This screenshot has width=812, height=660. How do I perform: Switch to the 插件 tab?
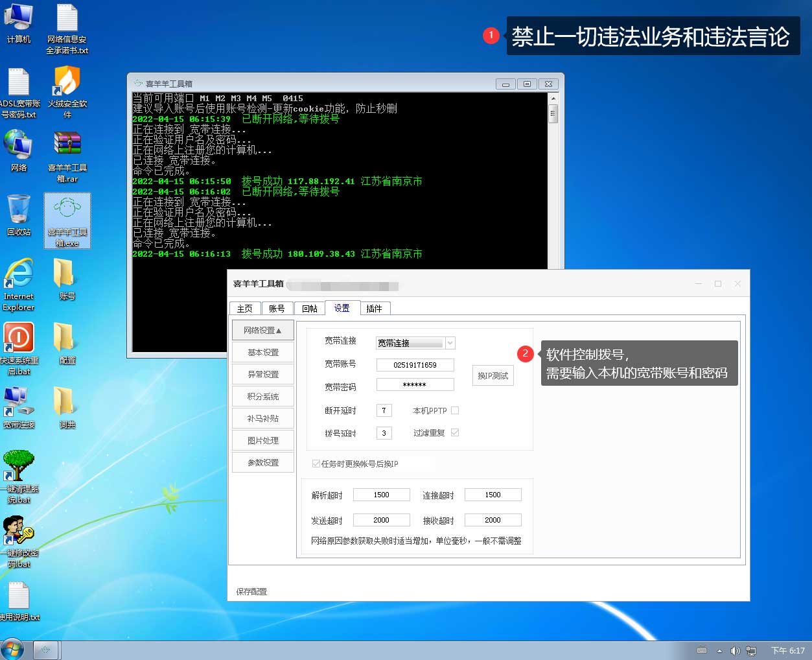coord(374,309)
